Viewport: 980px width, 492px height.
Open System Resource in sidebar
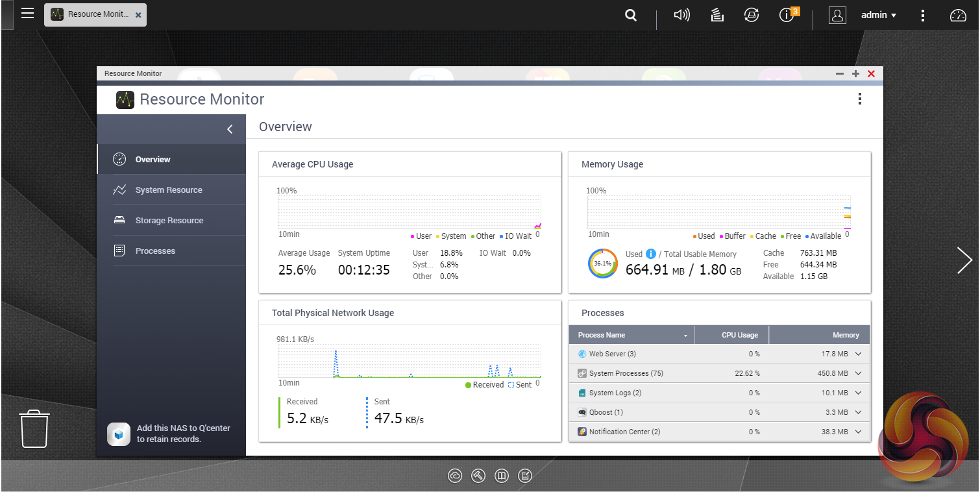coord(169,190)
